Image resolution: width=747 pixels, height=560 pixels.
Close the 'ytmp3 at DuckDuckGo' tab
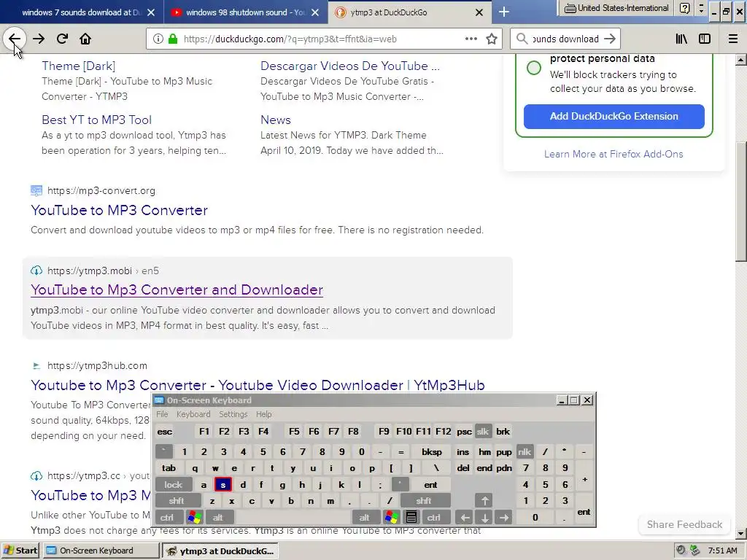click(x=479, y=12)
